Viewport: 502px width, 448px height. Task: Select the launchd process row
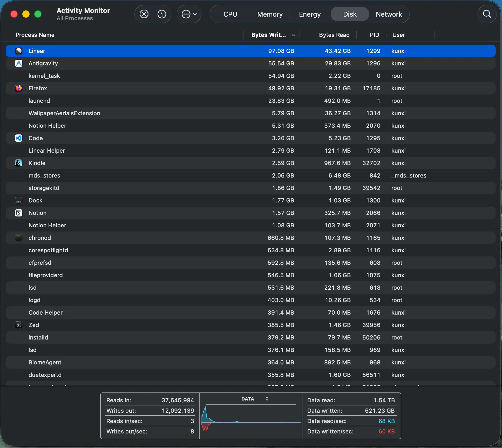click(251, 101)
